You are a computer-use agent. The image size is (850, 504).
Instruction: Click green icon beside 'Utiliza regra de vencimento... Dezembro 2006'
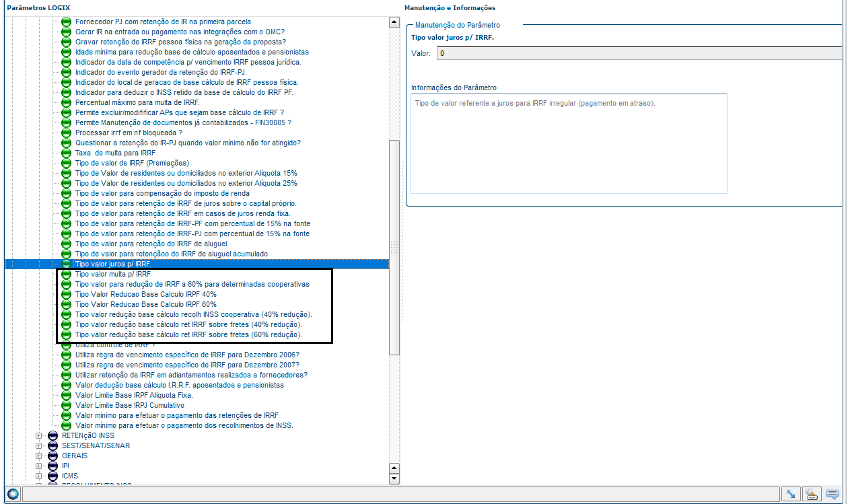(x=66, y=355)
